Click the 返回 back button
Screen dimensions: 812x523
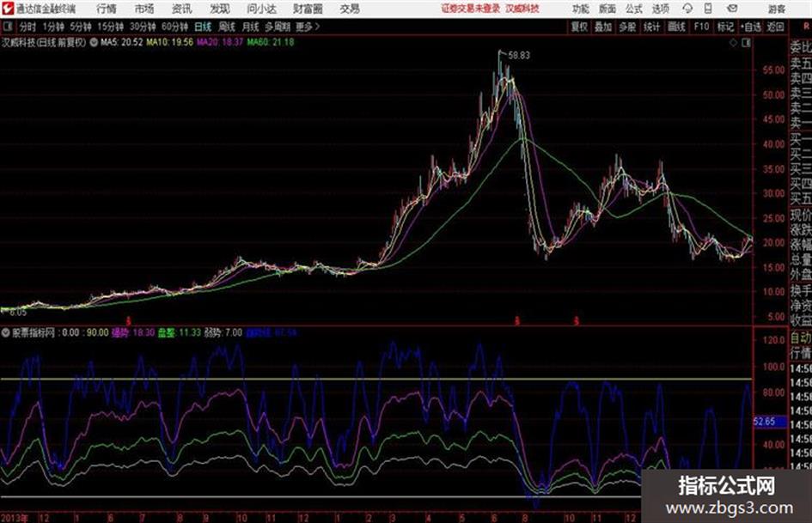pyautogui.click(x=775, y=27)
